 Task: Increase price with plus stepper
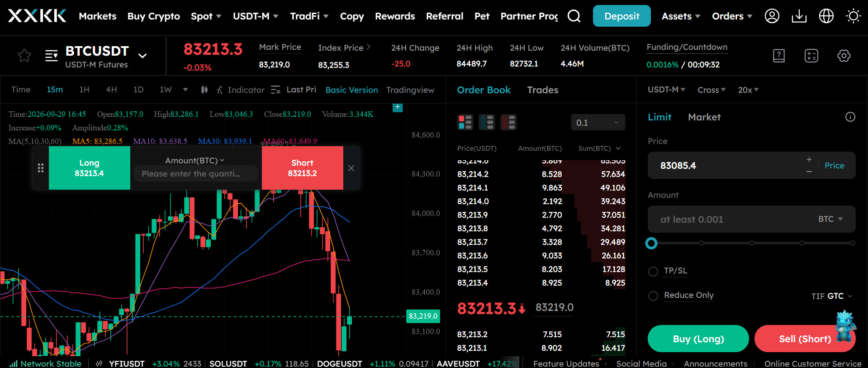[809, 159]
